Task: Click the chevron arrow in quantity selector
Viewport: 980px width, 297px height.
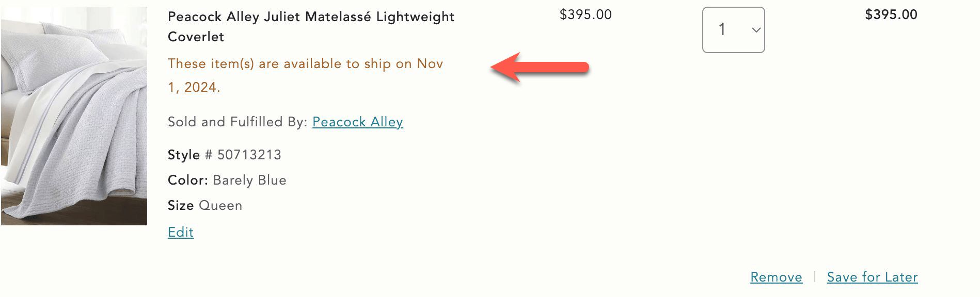Action: point(756,30)
